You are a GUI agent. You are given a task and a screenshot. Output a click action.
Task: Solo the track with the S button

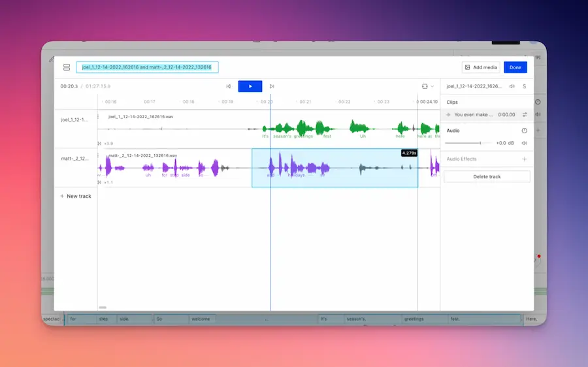tap(524, 86)
